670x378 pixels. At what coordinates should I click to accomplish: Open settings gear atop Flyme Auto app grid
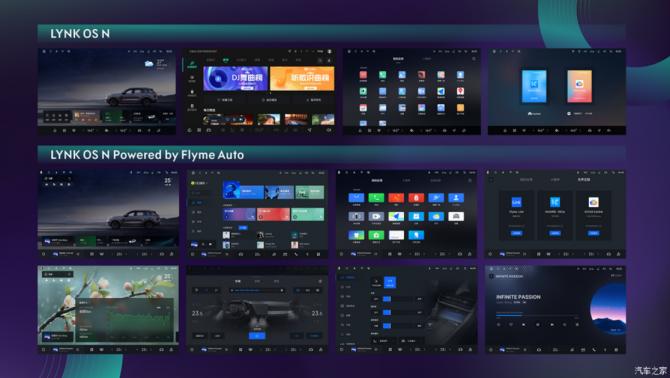click(470, 180)
